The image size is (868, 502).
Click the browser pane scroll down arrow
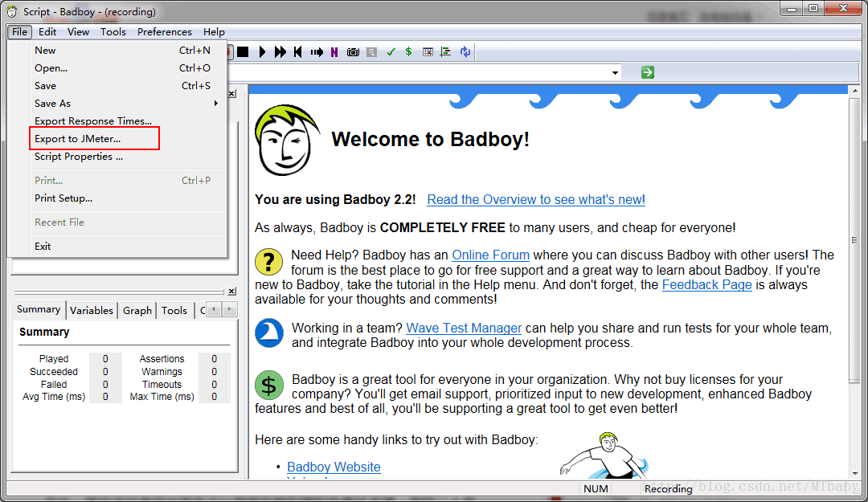tap(855, 474)
